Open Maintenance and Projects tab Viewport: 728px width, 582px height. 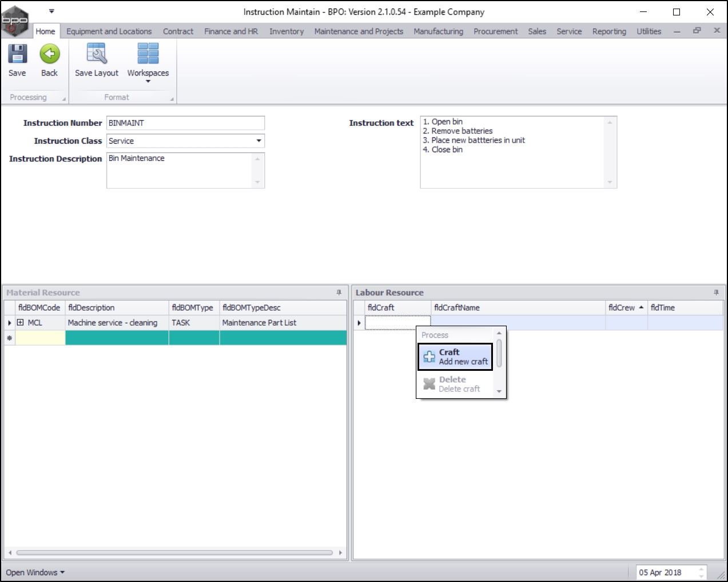(359, 31)
